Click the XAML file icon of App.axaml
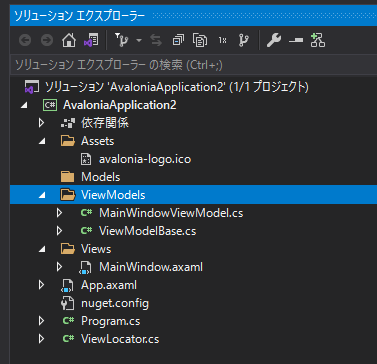Image resolution: width=377 pixels, height=364 pixels. [x=67, y=286]
